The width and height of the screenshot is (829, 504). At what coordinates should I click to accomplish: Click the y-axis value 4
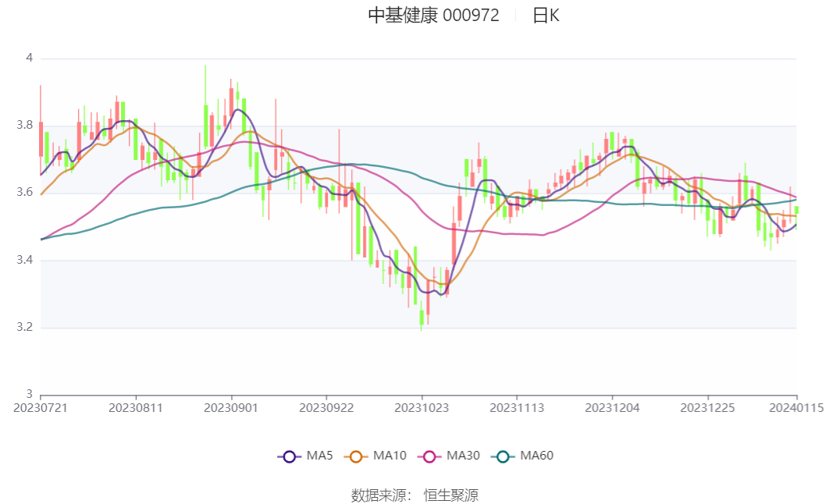30,58
